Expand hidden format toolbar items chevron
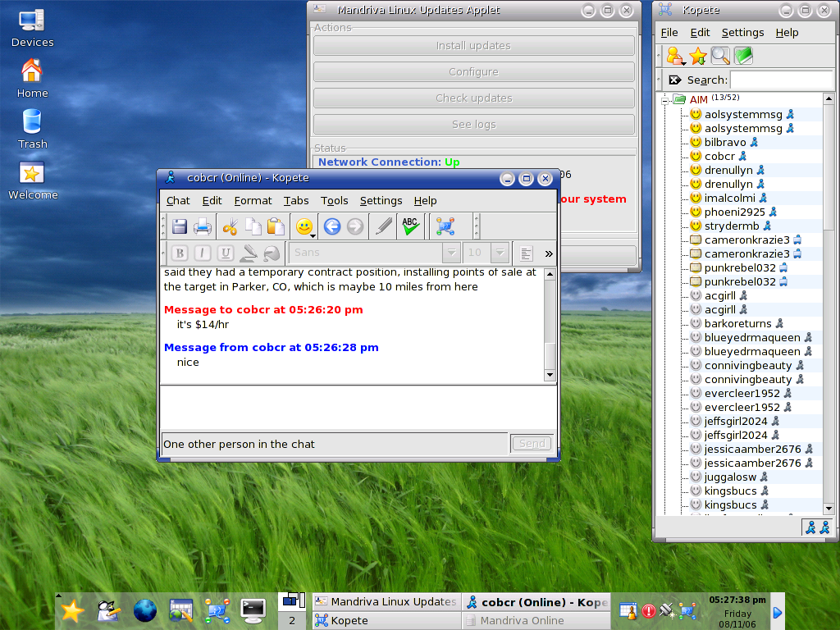Image resolution: width=840 pixels, height=630 pixels. click(549, 253)
